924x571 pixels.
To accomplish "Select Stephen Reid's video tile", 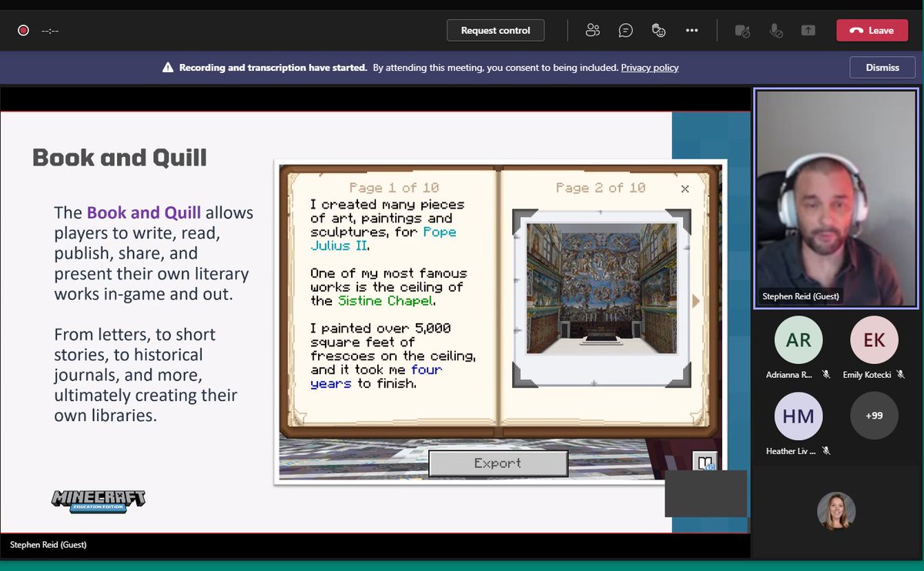I will [837, 198].
